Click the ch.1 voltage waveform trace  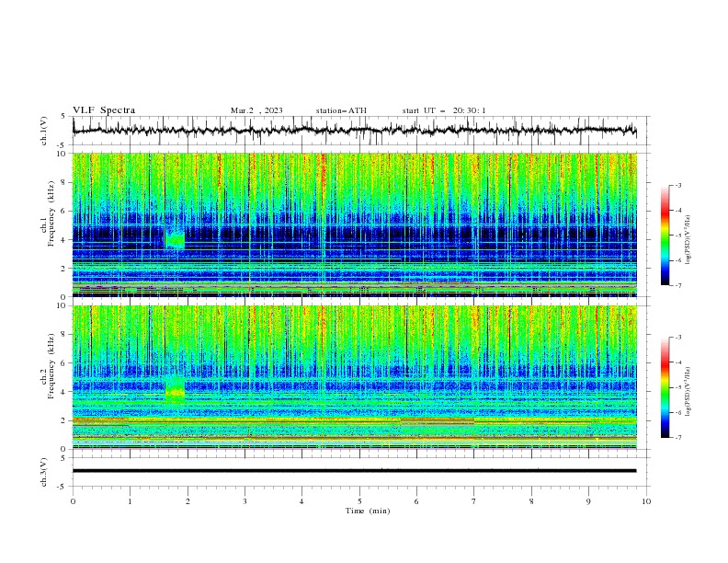(x=354, y=131)
